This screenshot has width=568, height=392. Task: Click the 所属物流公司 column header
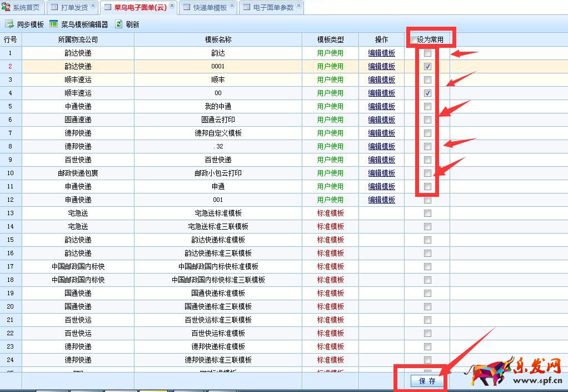pyautogui.click(x=78, y=39)
